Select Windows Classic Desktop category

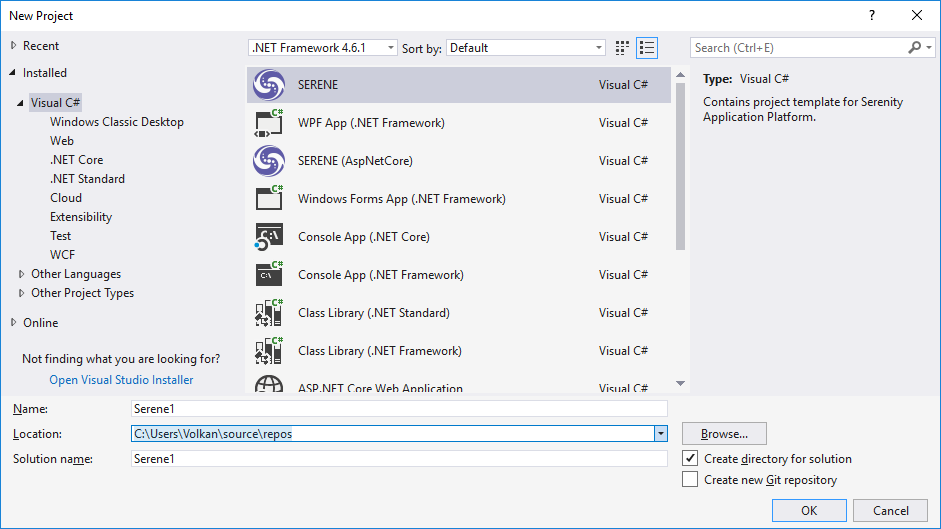click(x=117, y=122)
